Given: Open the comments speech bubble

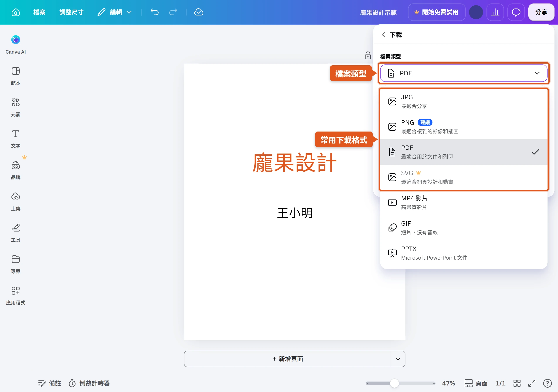Looking at the screenshot, I should click(x=516, y=12).
